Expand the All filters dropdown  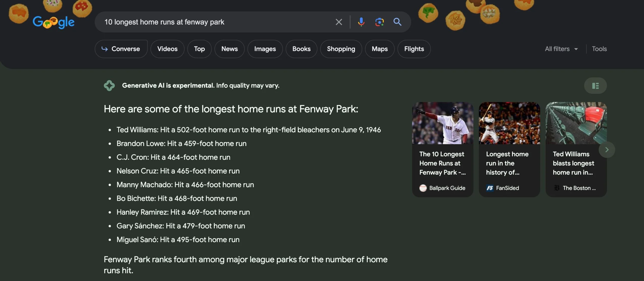click(x=561, y=49)
